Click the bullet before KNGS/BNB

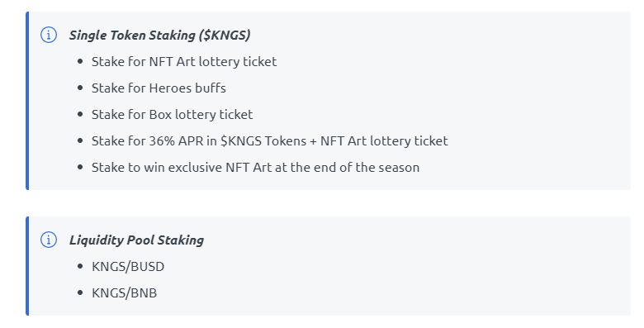tap(80, 293)
